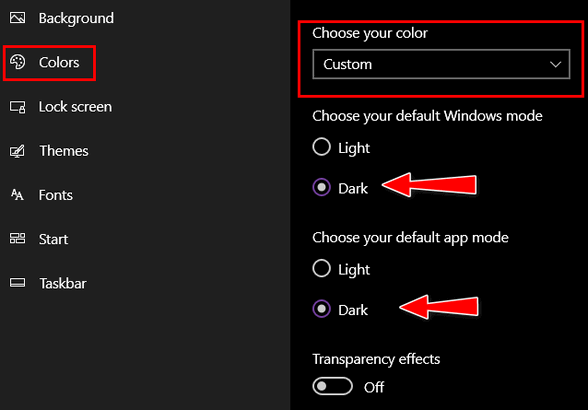Click the Fonts letter icon

[x=17, y=195]
